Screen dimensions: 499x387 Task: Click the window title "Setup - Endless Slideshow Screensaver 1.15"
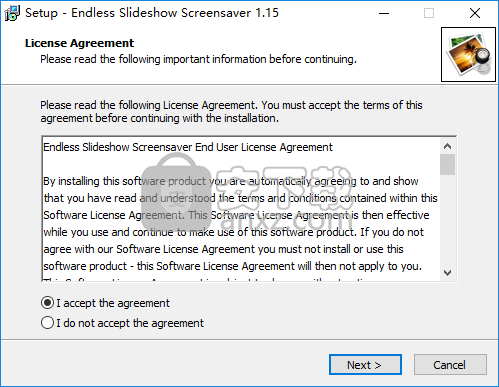click(152, 13)
